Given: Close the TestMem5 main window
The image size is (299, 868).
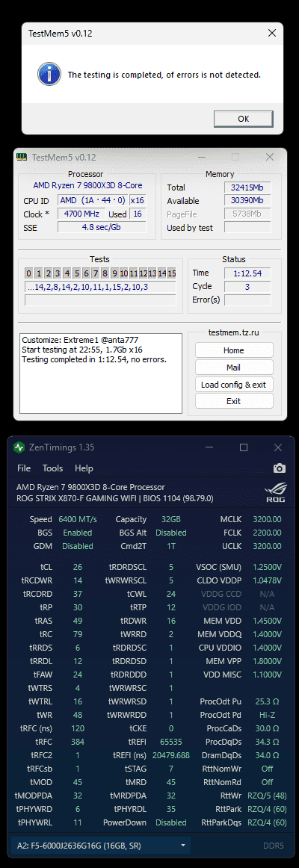Looking at the screenshot, I should click(270, 158).
